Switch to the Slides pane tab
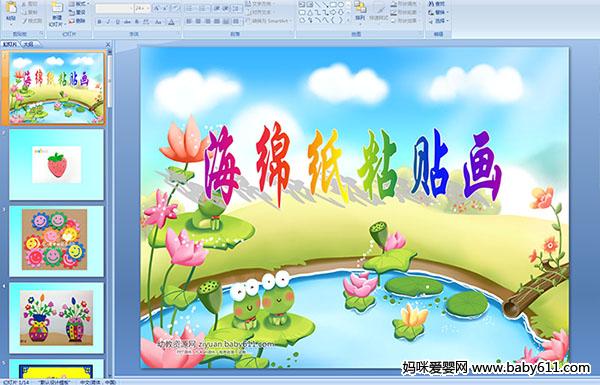Screen dimensions: 600x385 11,44
